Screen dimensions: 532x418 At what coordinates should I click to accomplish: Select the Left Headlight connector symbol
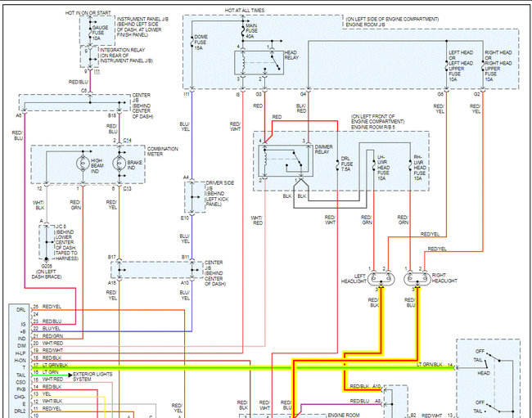381,279
